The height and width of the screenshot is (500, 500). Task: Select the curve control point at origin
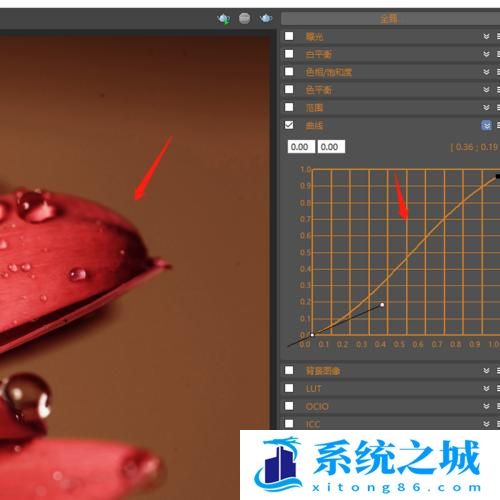coord(312,335)
